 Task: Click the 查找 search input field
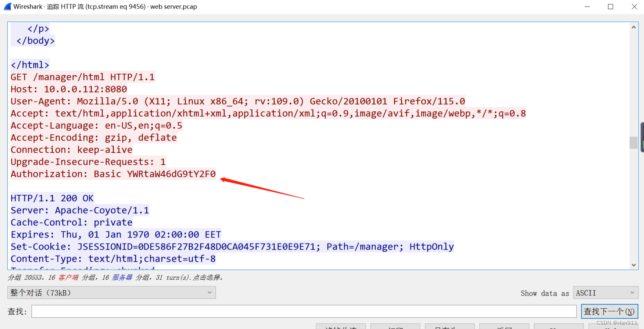pos(304,311)
